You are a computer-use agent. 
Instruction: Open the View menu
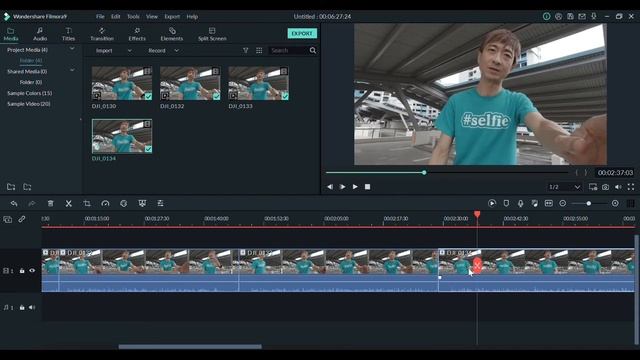click(x=152, y=17)
